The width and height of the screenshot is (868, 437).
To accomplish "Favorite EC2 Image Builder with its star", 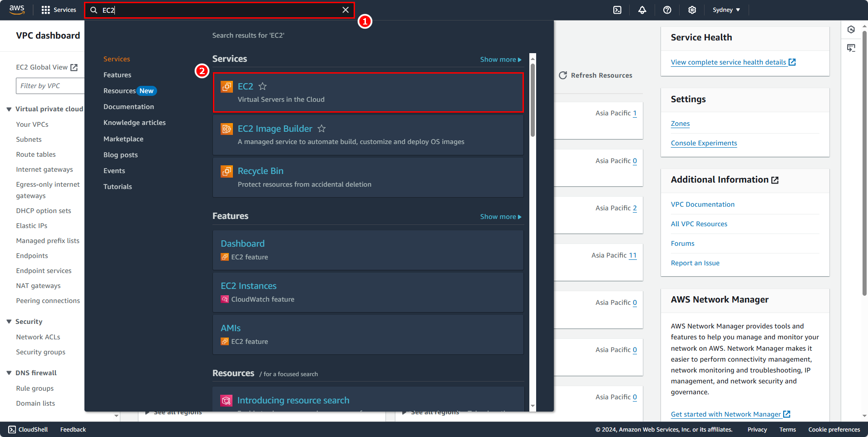I will pyautogui.click(x=321, y=129).
